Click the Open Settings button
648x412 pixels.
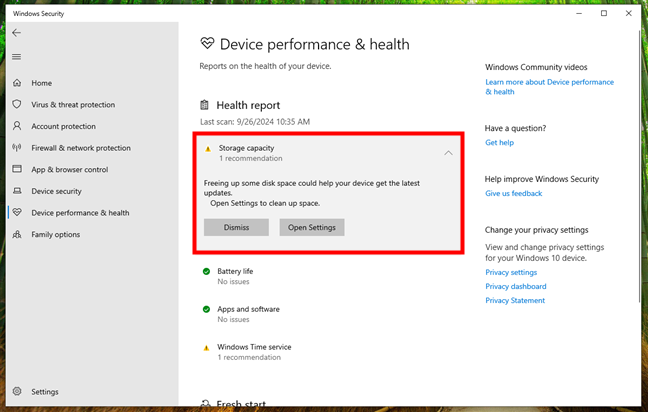point(312,227)
